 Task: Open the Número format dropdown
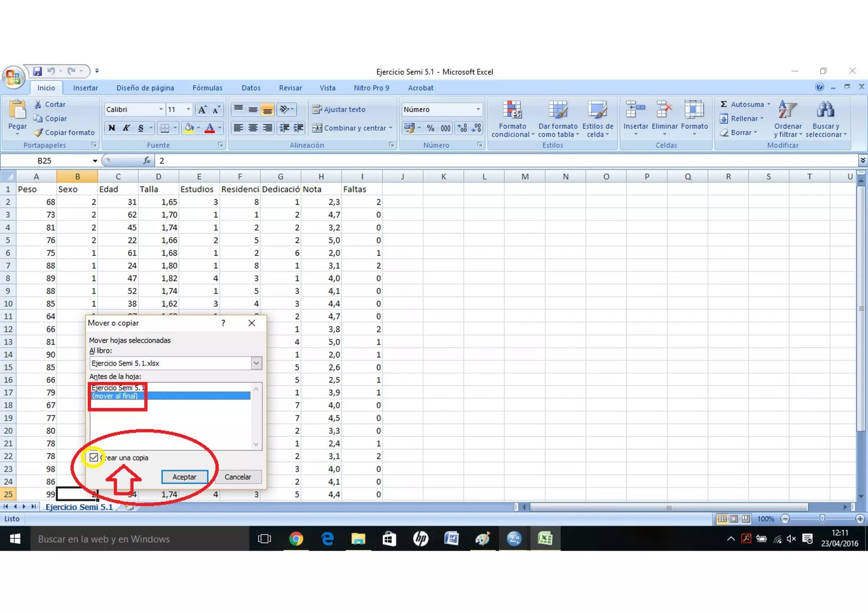tap(478, 109)
